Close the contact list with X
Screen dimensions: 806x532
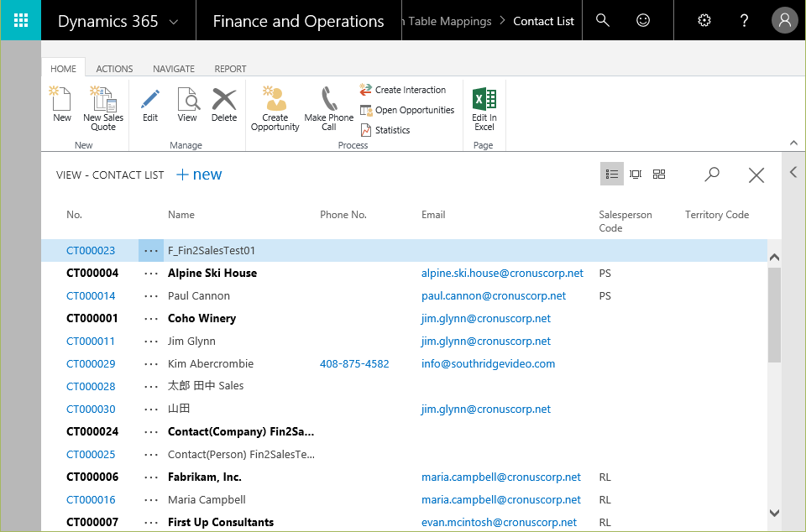[x=756, y=175]
